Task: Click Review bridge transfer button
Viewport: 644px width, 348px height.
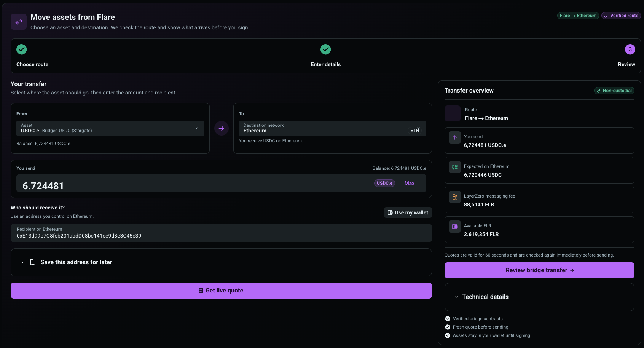Action: coord(539,270)
